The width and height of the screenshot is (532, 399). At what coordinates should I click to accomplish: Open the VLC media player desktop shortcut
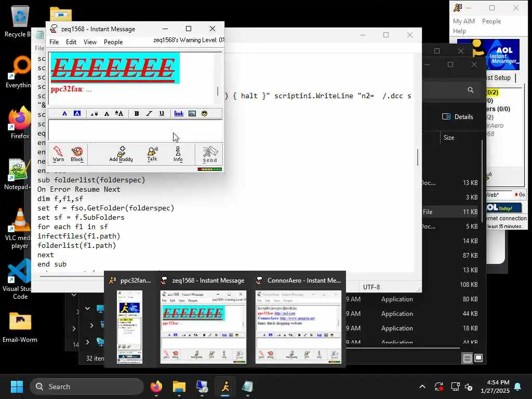[20, 228]
